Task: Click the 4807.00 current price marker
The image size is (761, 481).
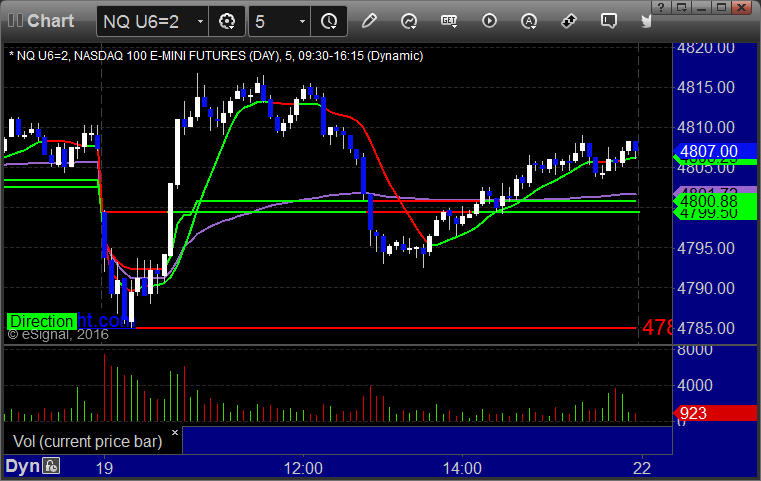Action: click(x=714, y=151)
